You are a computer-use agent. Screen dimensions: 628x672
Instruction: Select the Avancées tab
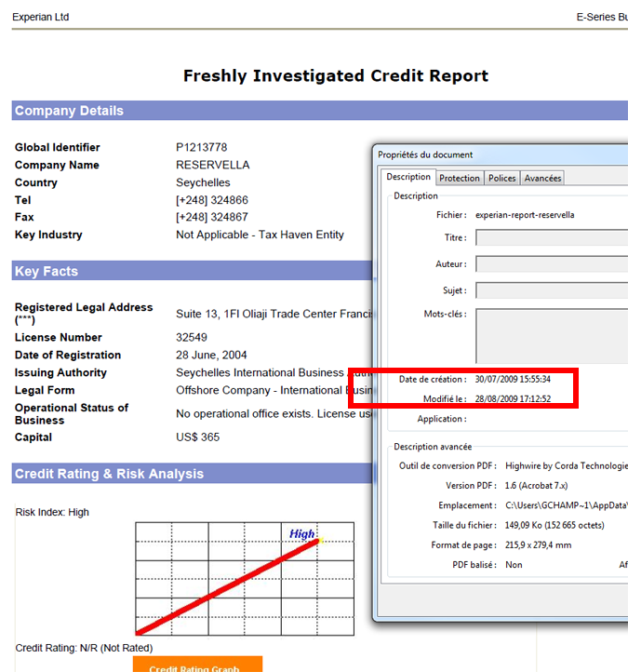click(x=542, y=178)
